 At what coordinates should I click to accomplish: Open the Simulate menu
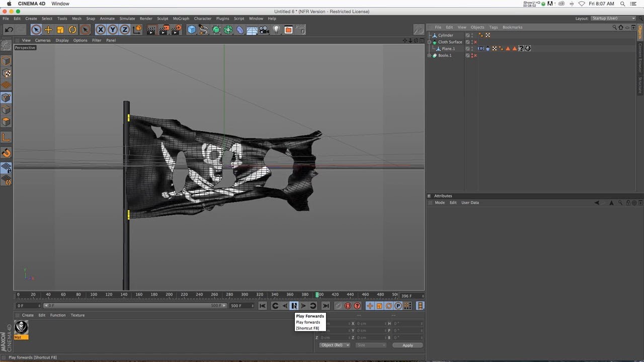pyautogui.click(x=127, y=19)
